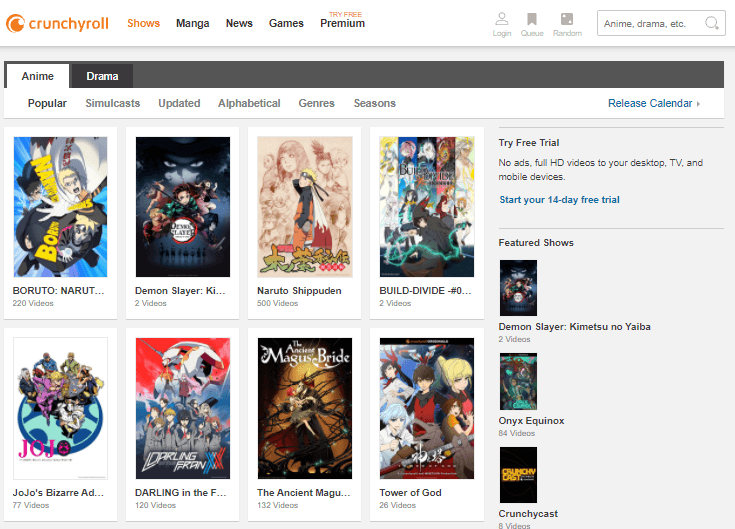
Task: Select the Updated filter
Action: 179,103
